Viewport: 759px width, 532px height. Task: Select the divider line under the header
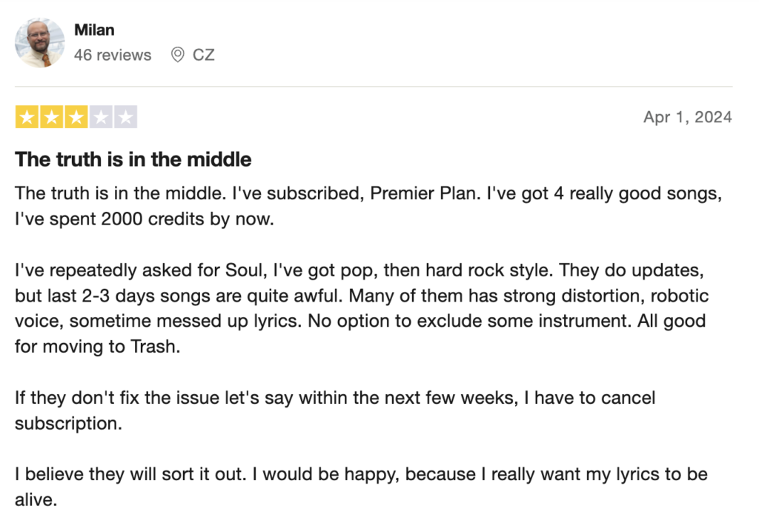click(374, 87)
